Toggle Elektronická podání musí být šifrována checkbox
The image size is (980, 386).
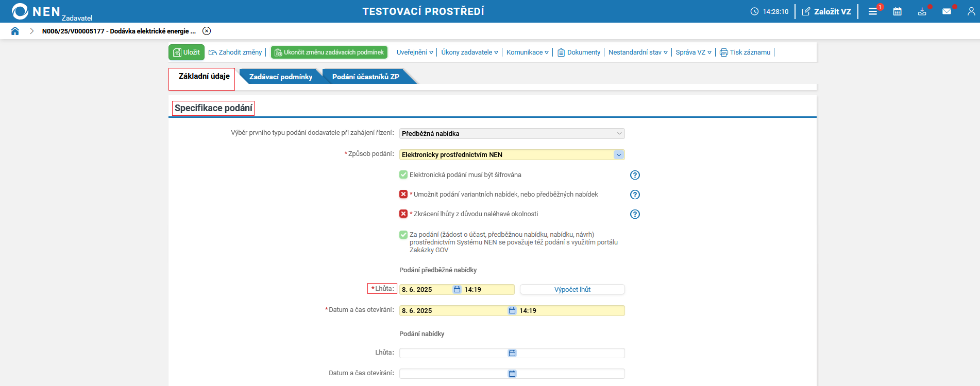tap(403, 174)
